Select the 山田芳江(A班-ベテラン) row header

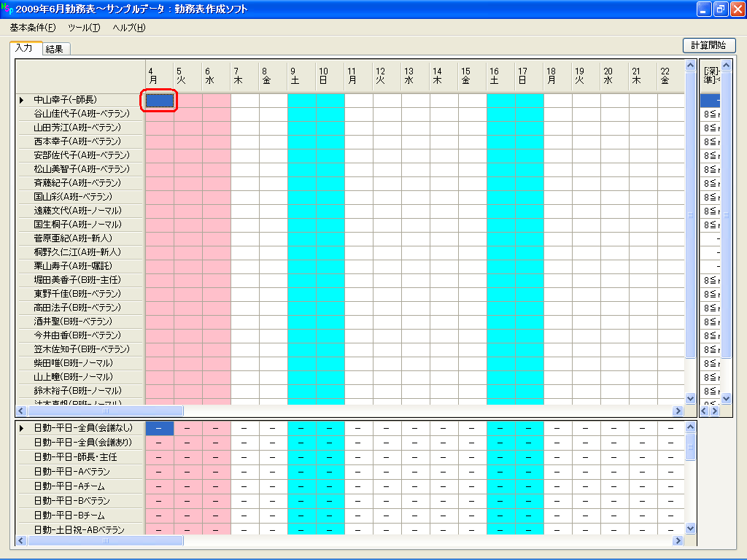pyautogui.click(x=80, y=128)
